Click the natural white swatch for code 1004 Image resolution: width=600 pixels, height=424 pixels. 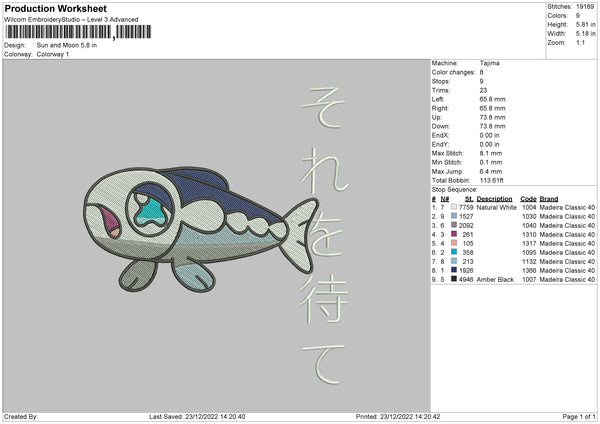[454, 207]
